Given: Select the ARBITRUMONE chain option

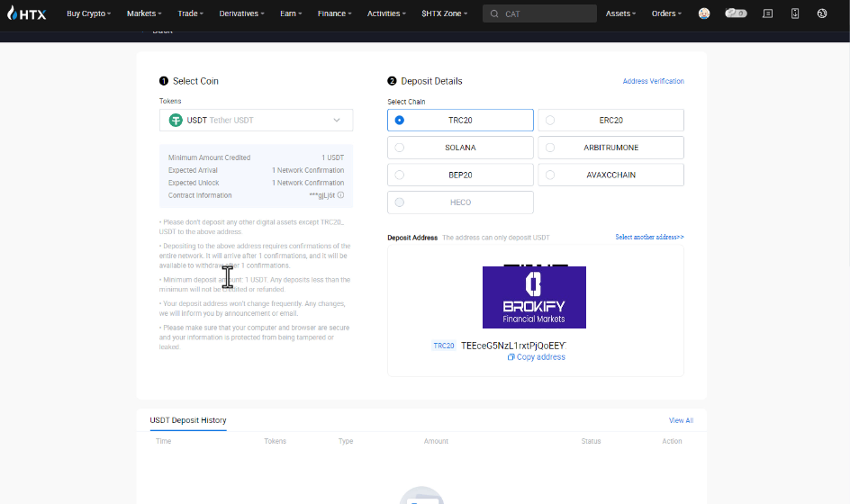Looking at the screenshot, I should click(610, 148).
